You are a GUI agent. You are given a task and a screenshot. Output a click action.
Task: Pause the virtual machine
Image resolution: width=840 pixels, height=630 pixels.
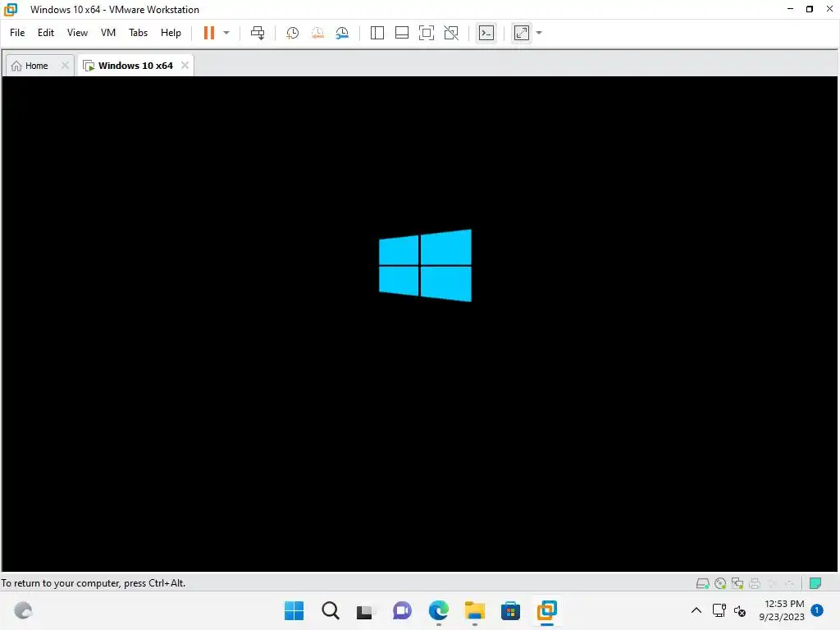tap(209, 33)
